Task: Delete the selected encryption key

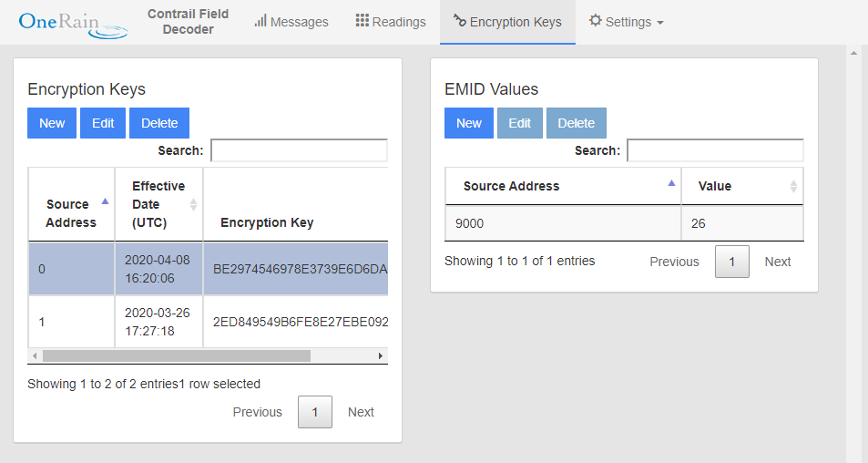Action: (x=159, y=123)
